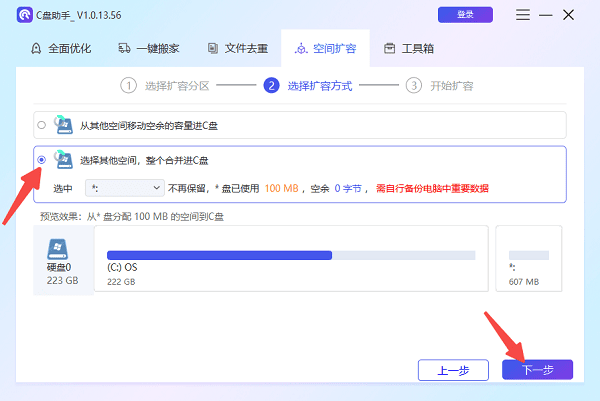Image resolution: width=600 pixels, height=401 pixels.
Task: Click the step 3 circle icon
Action: click(x=414, y=85)
